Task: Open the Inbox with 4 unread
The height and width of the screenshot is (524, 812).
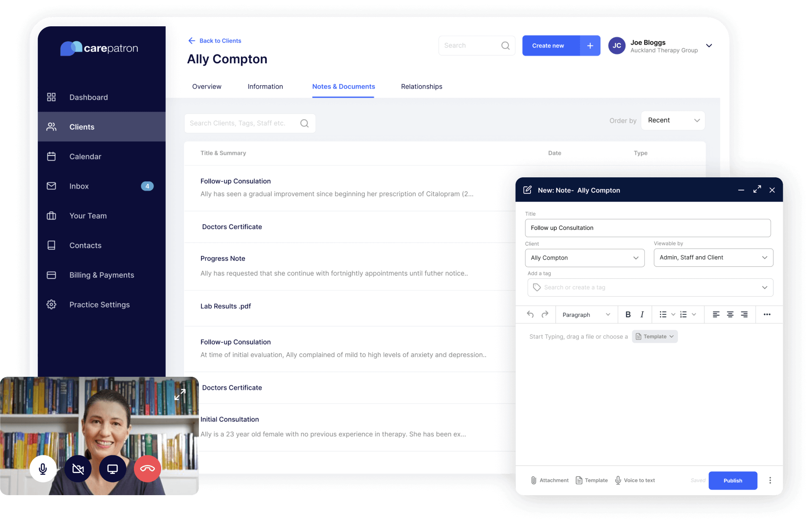Action: click(x=101, y=186)
